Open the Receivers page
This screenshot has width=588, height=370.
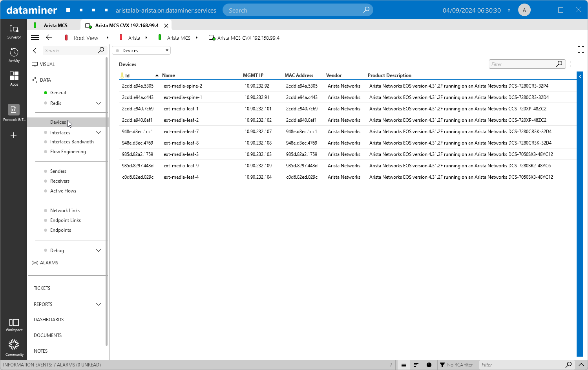[x=60, y=181]
